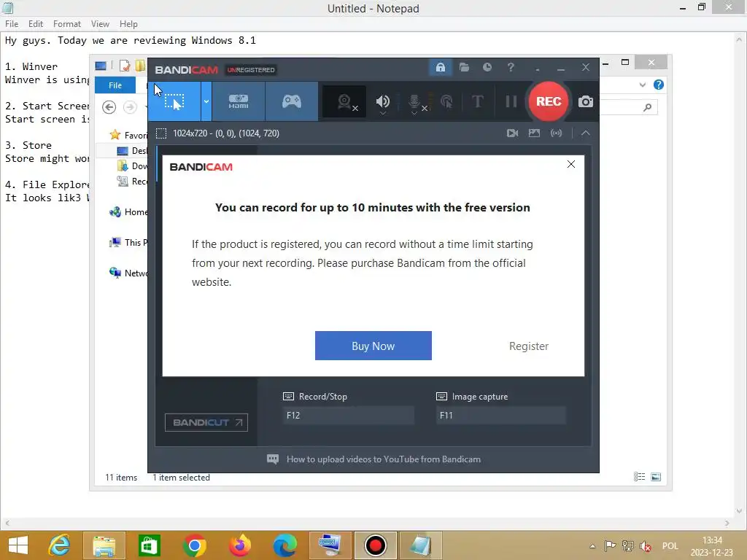
Task: Click the File Explorer forward arrow
Action: pos(130,107)
